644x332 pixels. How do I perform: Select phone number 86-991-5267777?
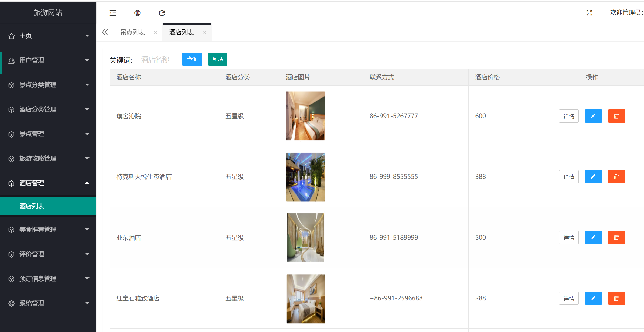[394, 116]
